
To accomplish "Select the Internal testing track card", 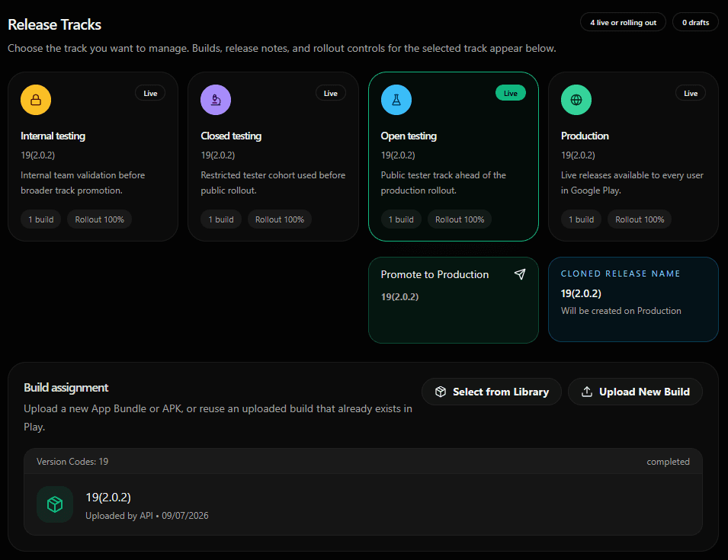I will [x=93, y=156].
